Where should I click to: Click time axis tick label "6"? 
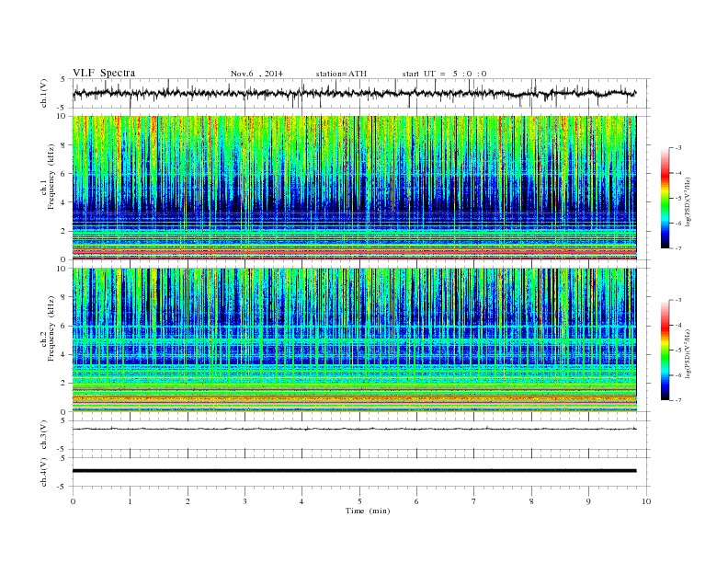click(x=417, y=501)
